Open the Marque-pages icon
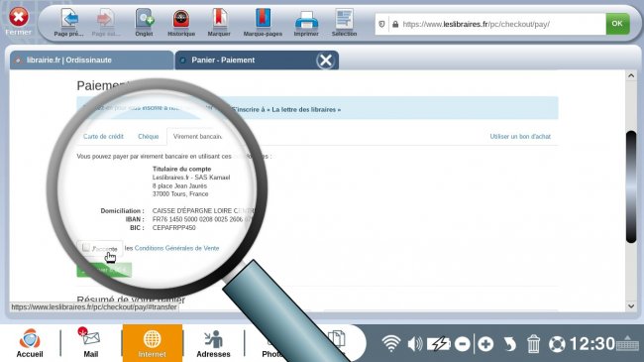Screen dimensions: 644x362 pos(263,19)
